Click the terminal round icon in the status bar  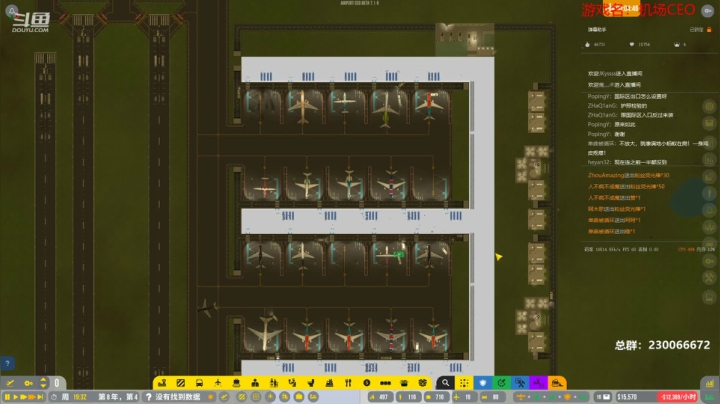pos(299,397)
